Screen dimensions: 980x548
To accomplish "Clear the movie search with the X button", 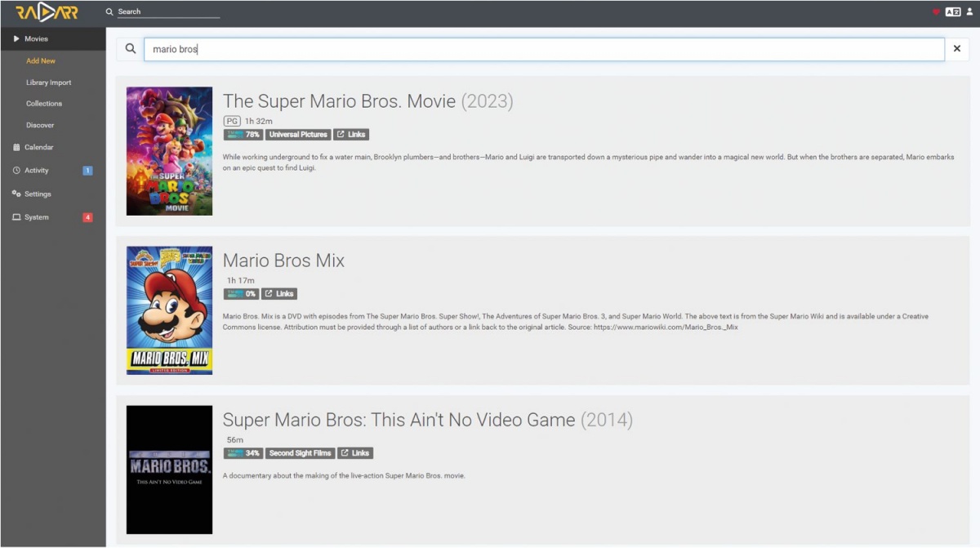I will [957, 49].
